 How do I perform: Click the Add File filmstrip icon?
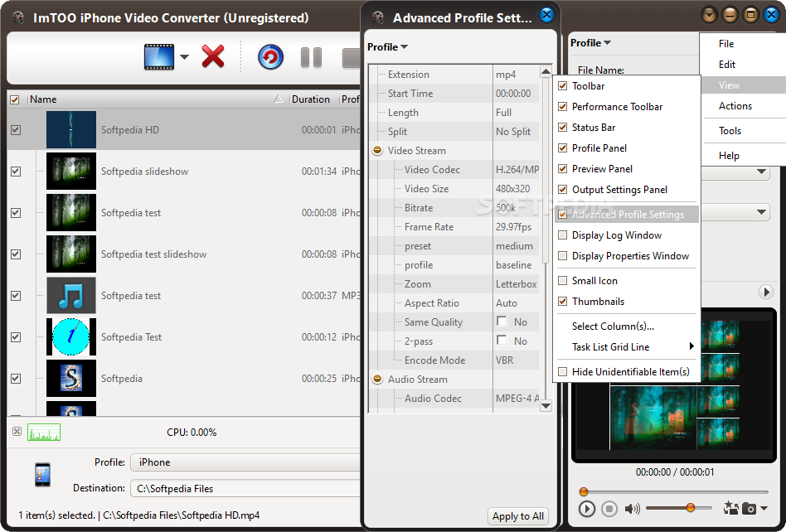pyautogui.click(x=159, y=56)
